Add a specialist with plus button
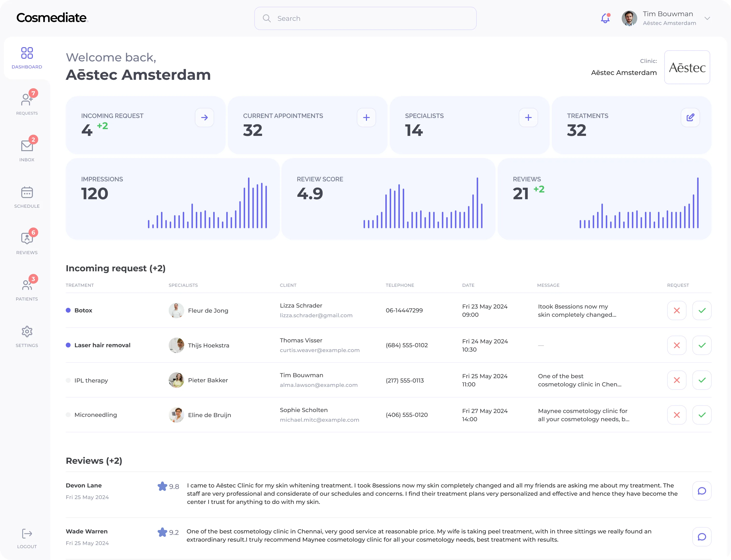The height and width of the screenshot is (560, 731). [528, 117]
